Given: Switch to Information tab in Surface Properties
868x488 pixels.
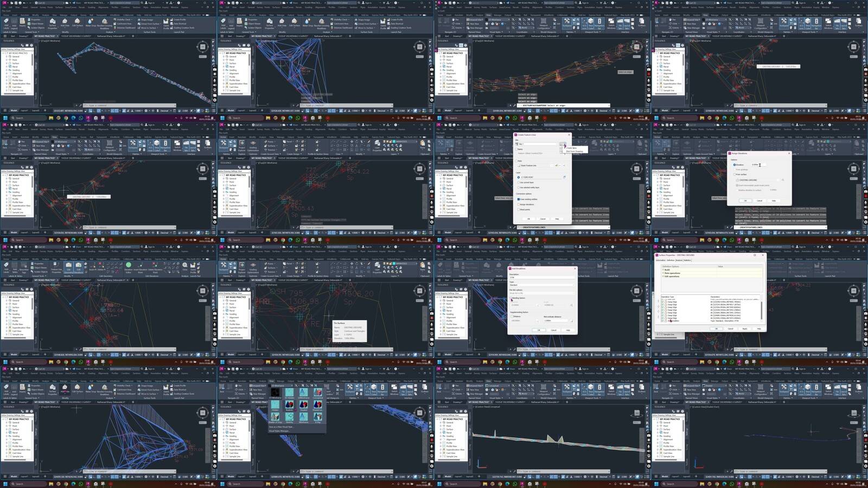Looking at the screenshot, I should [x=661, y=260].
